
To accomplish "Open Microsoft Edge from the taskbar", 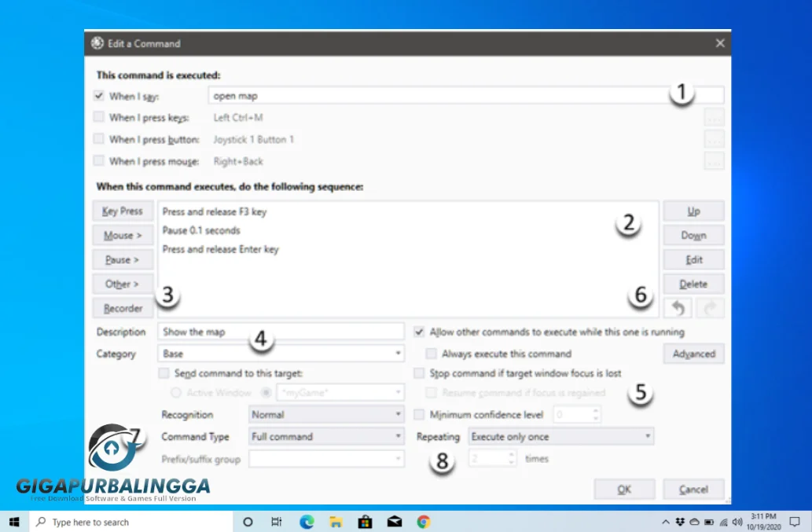I will (307, 522).
